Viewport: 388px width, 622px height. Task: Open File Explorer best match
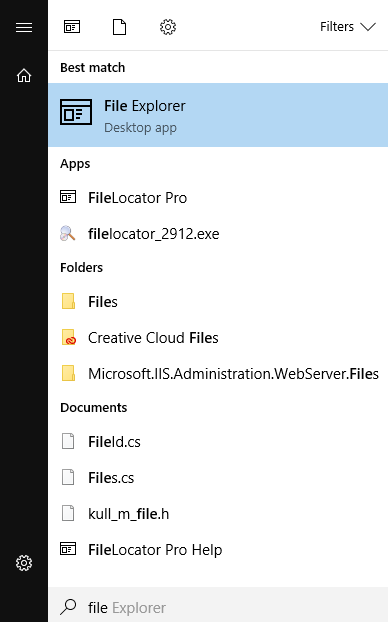[218, 115]
